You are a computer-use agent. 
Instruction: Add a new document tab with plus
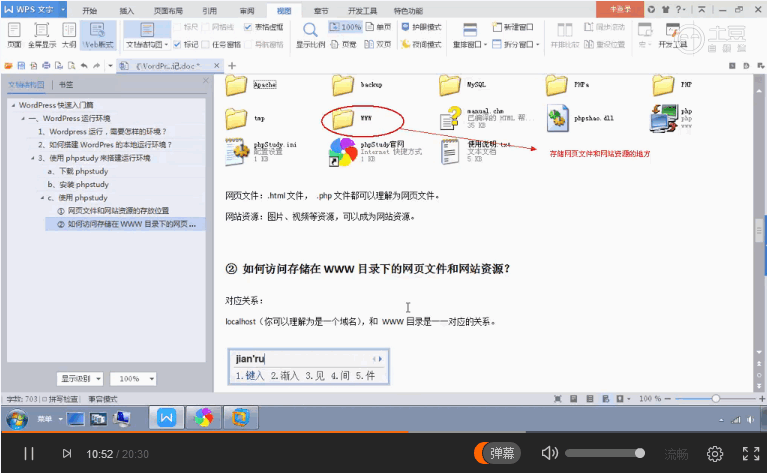[232, 66]
